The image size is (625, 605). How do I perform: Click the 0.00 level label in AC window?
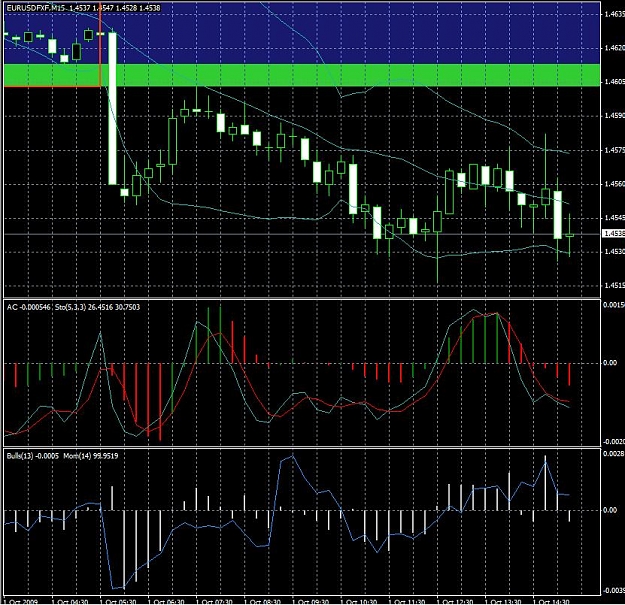pyautogui.click(x=610, y=363)
